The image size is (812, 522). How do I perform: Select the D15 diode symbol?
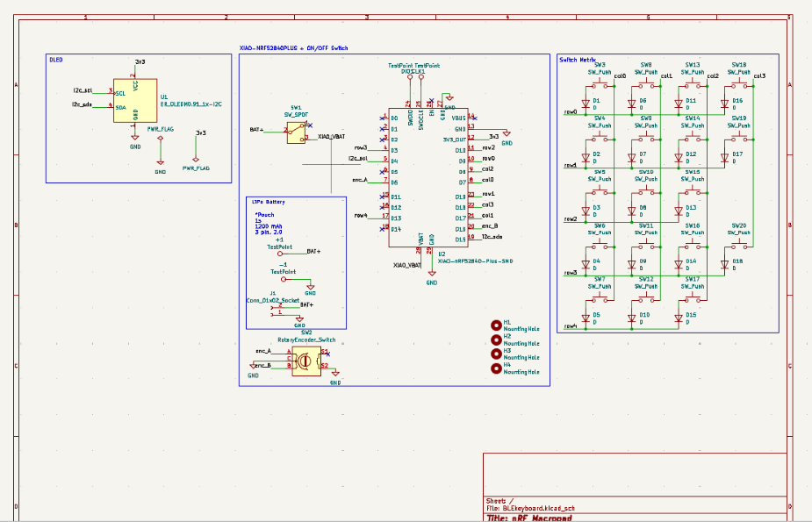pyautogui.click(x=679, y=318)
